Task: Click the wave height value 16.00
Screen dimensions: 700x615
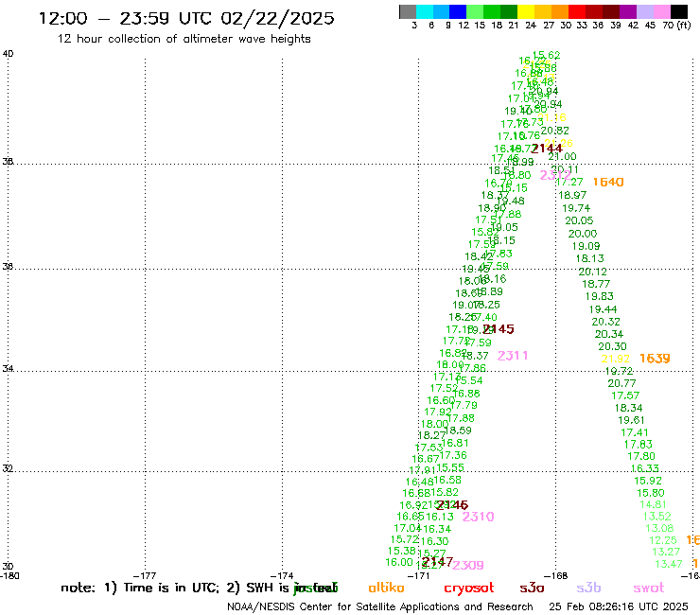Action: point(399,562)
